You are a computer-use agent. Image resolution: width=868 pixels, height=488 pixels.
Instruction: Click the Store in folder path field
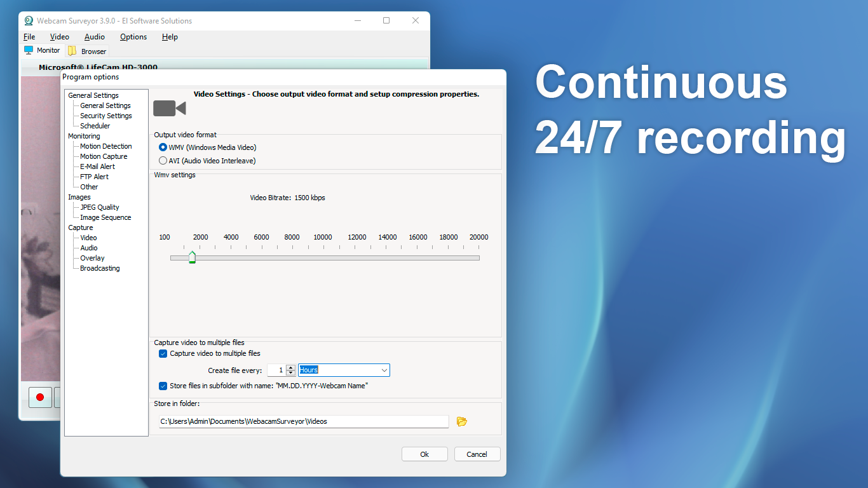click(x=303, y=421)
